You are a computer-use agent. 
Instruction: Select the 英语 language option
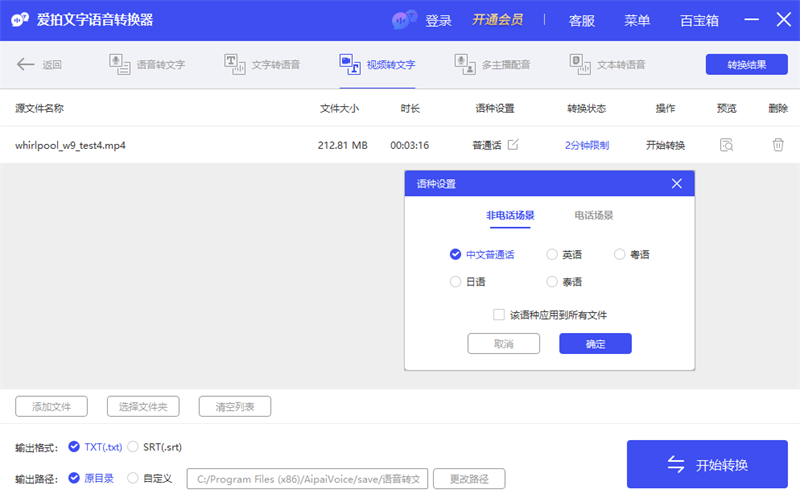(553, 255)
